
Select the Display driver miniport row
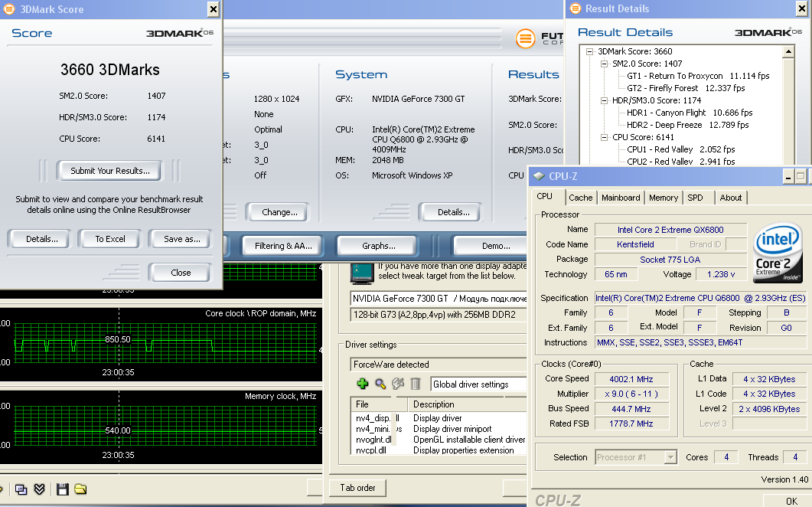click(x=439, y=429)
